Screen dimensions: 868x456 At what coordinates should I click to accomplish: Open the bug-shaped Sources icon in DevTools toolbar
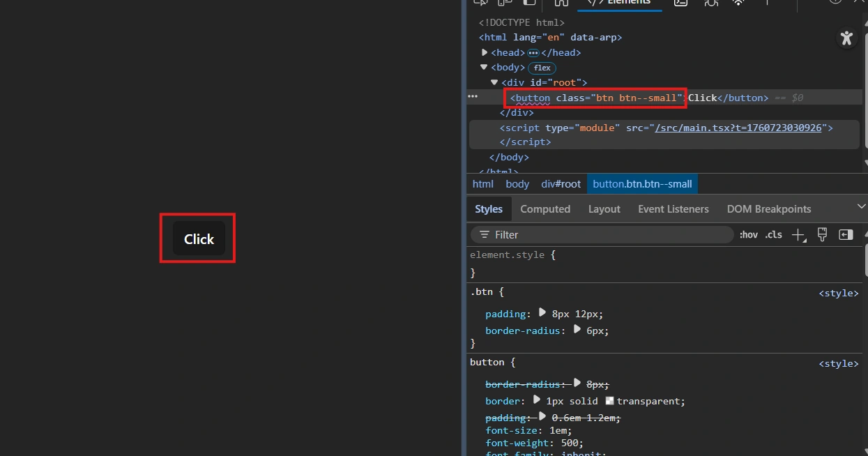coord(710,3)
